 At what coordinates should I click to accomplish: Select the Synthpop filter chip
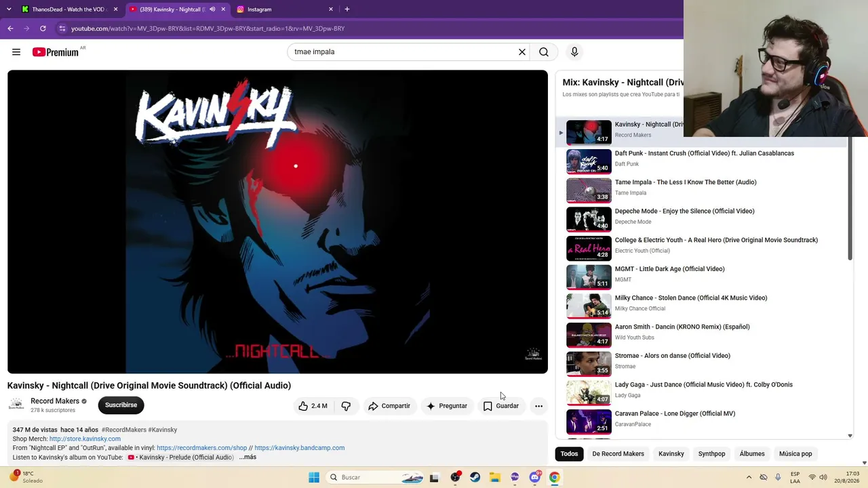point(712,454)
